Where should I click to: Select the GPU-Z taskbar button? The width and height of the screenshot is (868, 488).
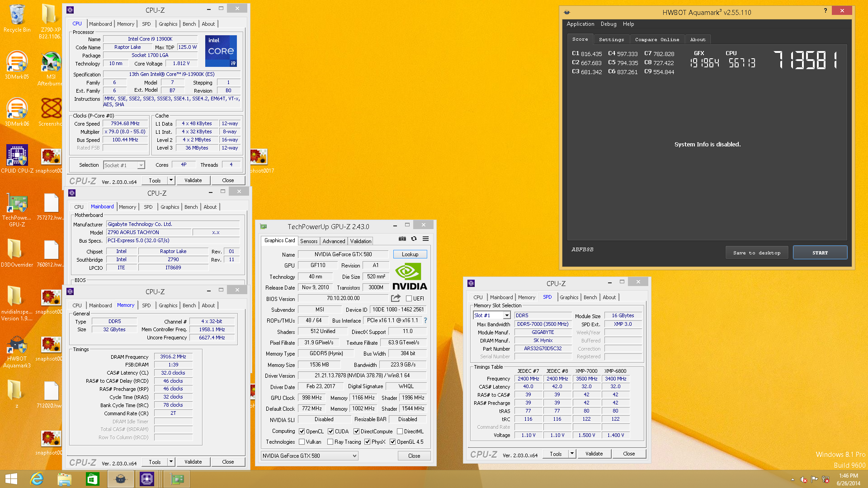point(176,479)
